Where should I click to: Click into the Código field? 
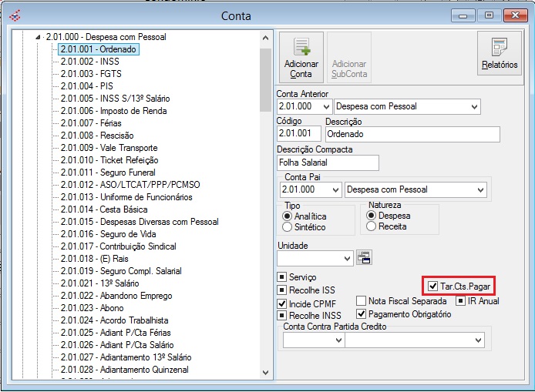[x=298, y=134]
